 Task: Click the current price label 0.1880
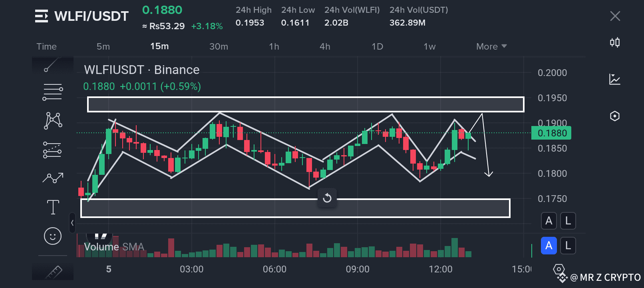[551, 133]
